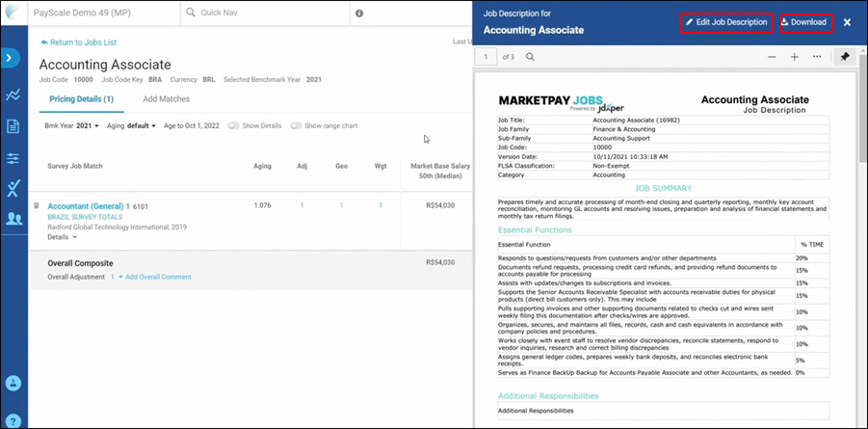This screenshot has width=868, height=429.
Task: Expand the left sidebar with the arrow icon
Action: 12,59
